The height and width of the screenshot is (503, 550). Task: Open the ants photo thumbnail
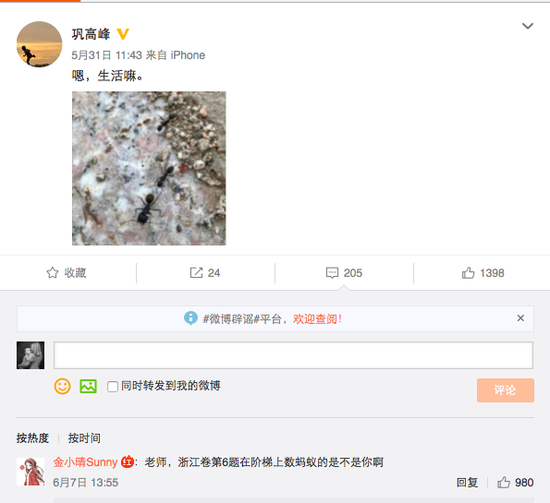(x=149, y=168)
